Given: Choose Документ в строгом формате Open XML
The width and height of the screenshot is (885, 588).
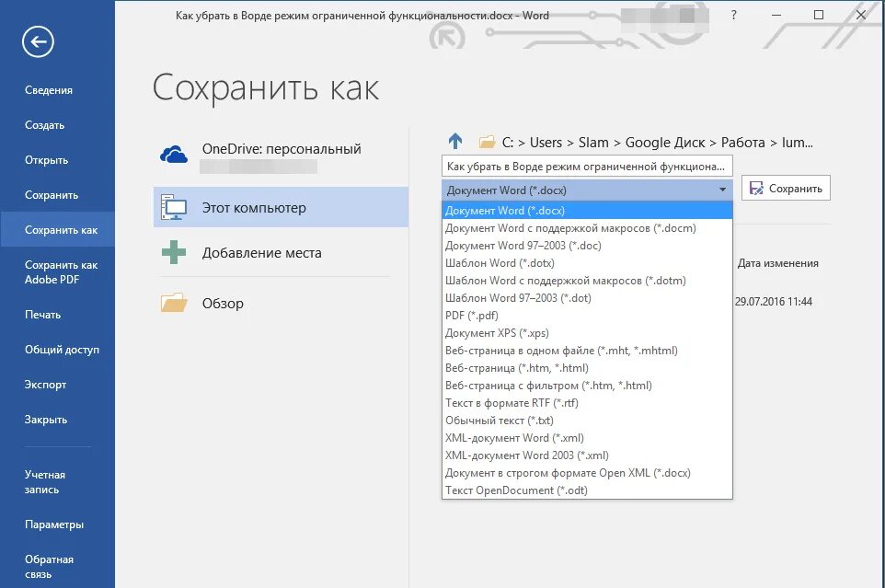Looking at the screenshot, I should click(587, 473).
